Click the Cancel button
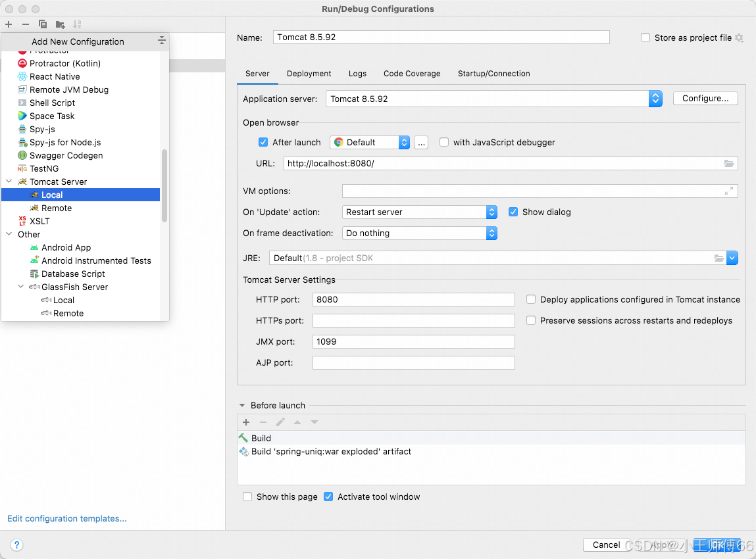 click(606, 545)
